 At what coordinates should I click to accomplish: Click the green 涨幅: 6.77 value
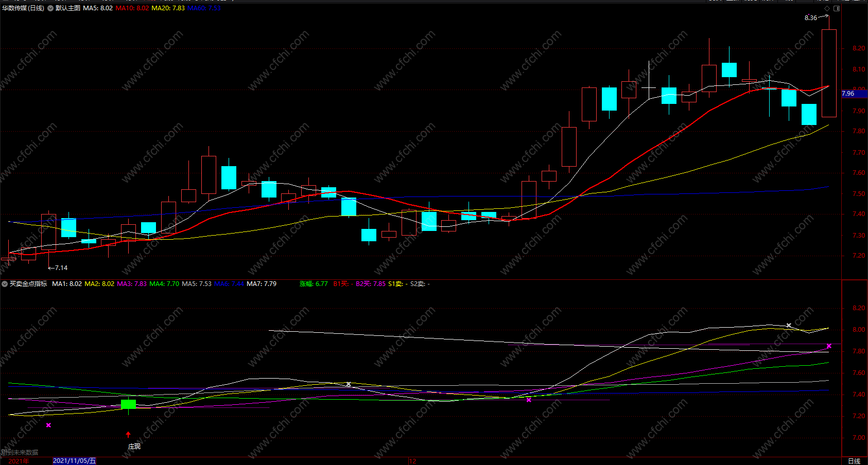tap(314, 284)
